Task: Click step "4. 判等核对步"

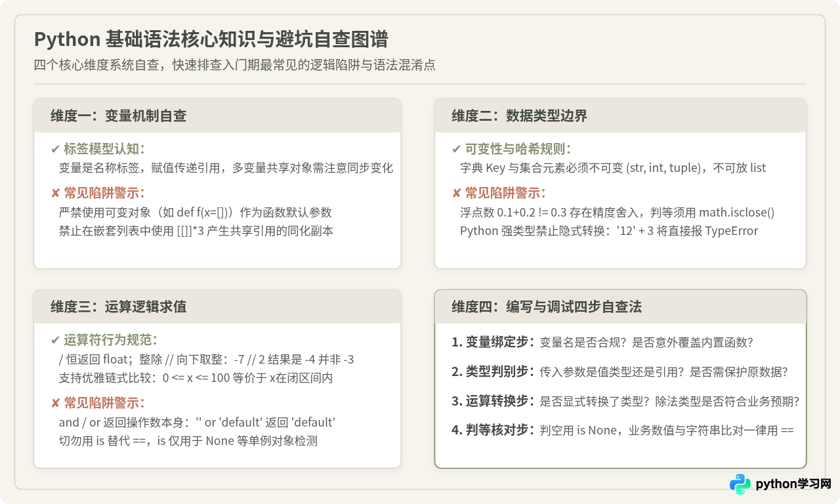Action: click(x=623, y=430)
